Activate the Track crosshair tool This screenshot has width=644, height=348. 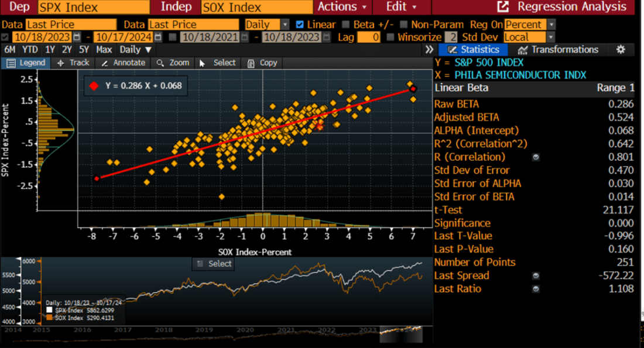[73, 63]
